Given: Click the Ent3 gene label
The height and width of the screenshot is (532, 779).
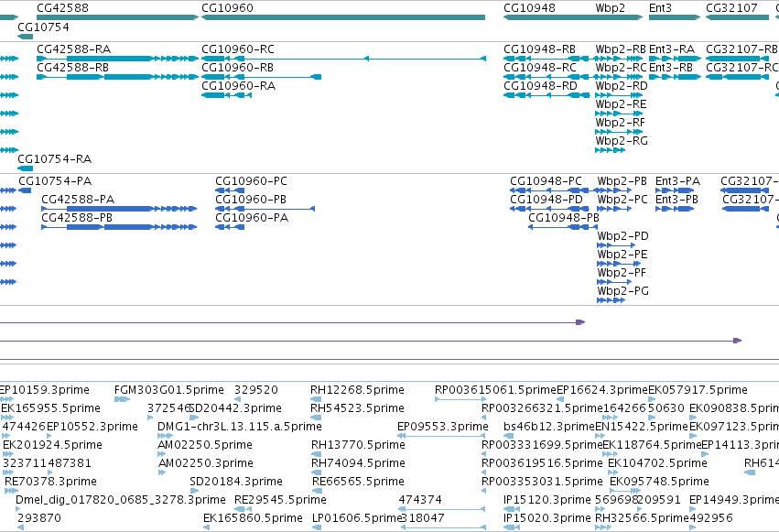Looking at the screenshot, I should pos(660,8).
